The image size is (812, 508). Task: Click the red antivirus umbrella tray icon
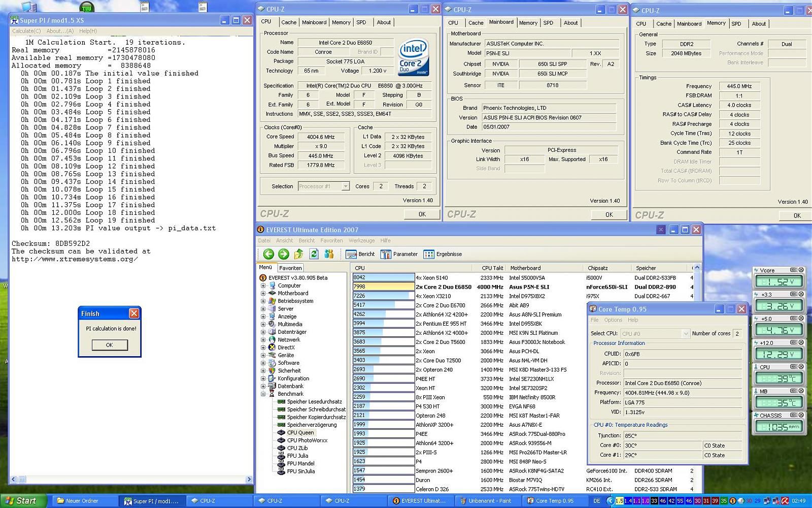pos(785,501)
